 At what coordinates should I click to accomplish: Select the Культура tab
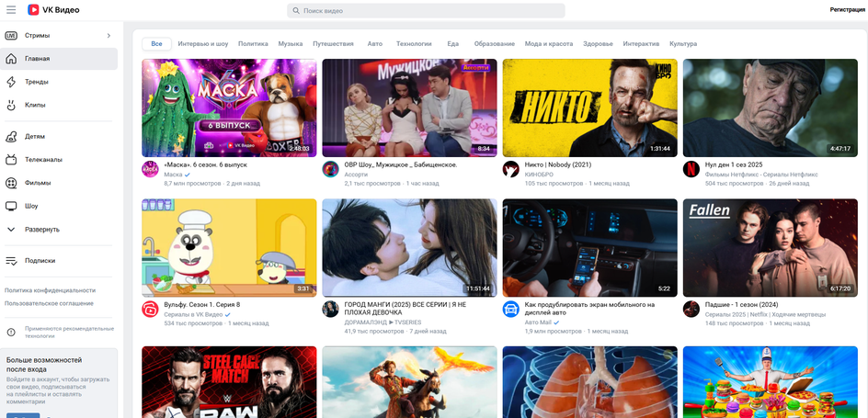683,44
